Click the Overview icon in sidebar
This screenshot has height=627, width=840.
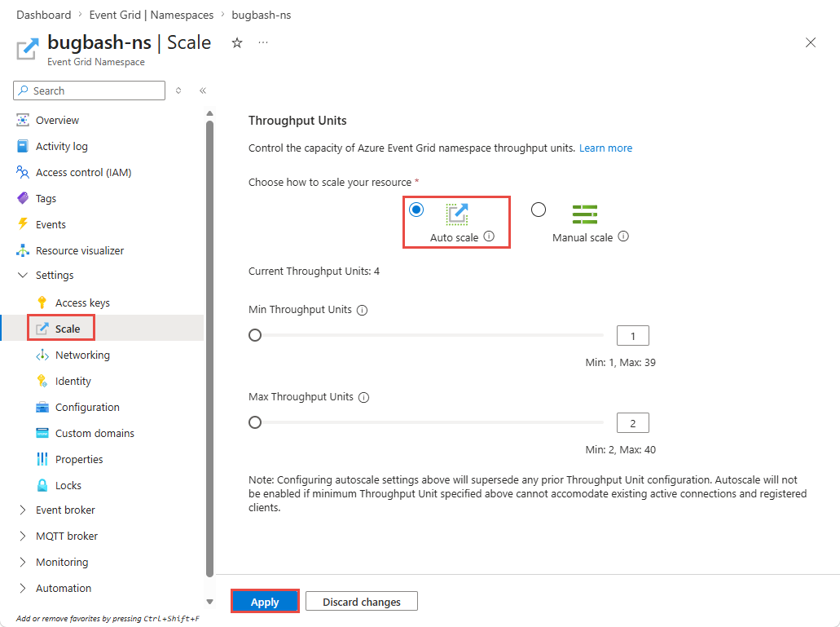[x=23, y=120]
